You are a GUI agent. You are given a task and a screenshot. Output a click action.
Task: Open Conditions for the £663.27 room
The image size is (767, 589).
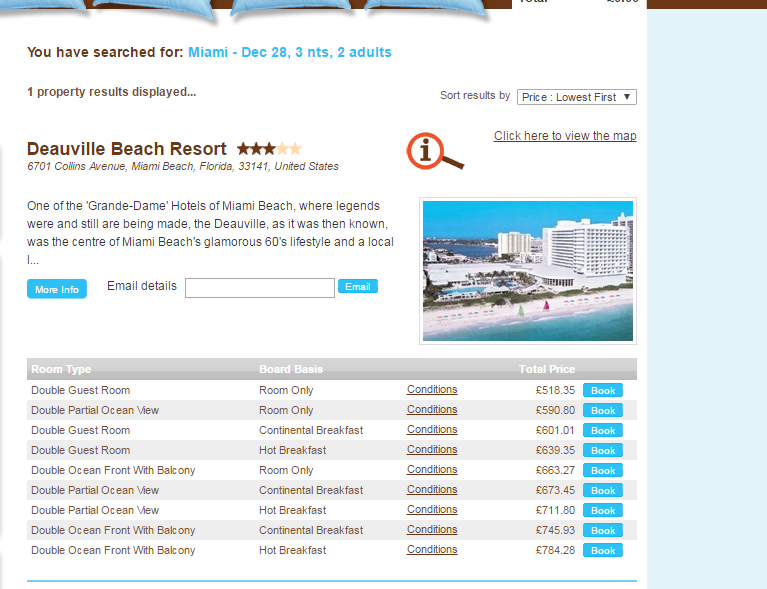pyautogui.click(x=432, y=470)
